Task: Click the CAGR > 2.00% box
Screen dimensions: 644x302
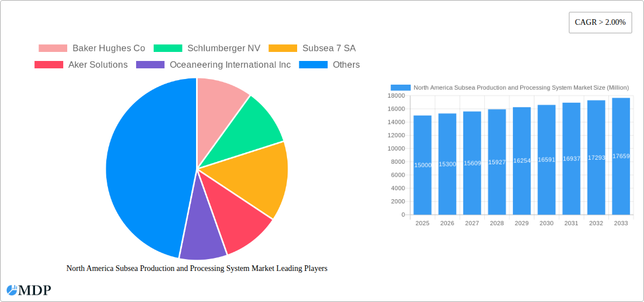Action: [600, 23]
